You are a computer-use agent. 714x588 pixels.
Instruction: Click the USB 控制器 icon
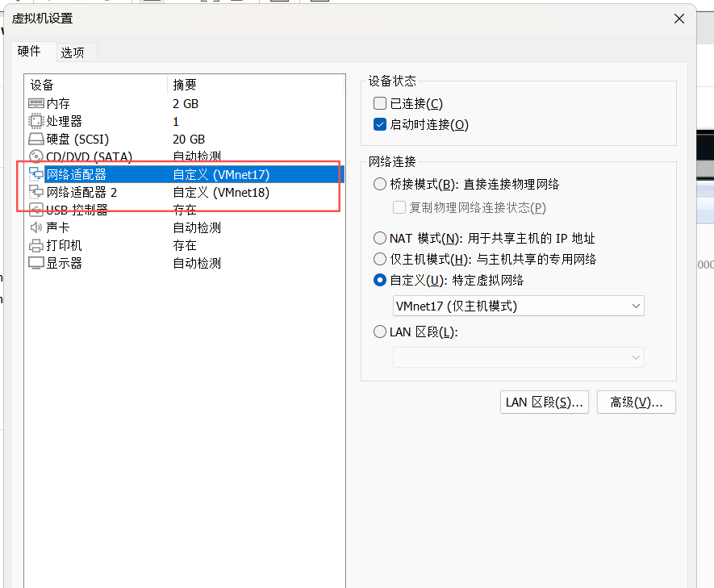(x=36, y=210)
